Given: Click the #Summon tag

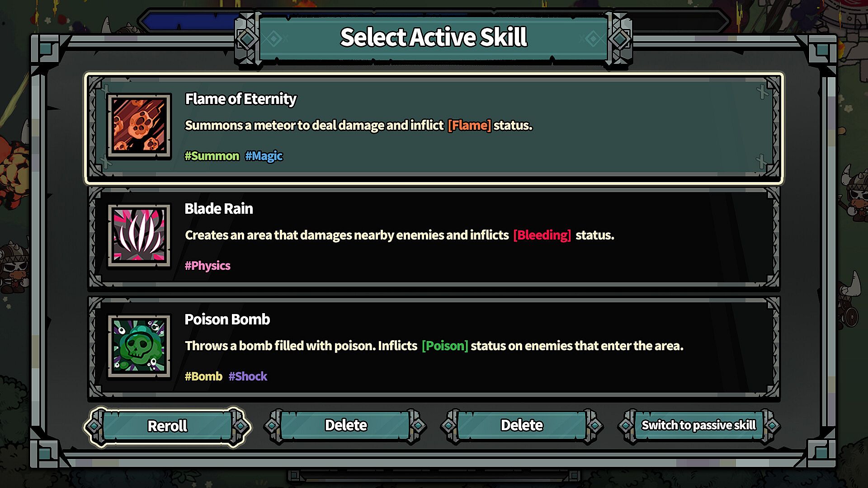Looking at the screenshot, I should point(212,156).
